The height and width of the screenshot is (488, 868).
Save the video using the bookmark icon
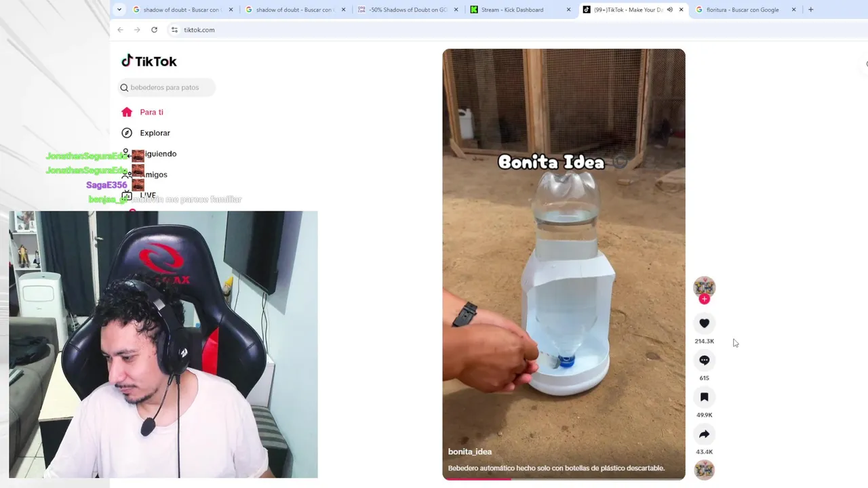[704, 397]
